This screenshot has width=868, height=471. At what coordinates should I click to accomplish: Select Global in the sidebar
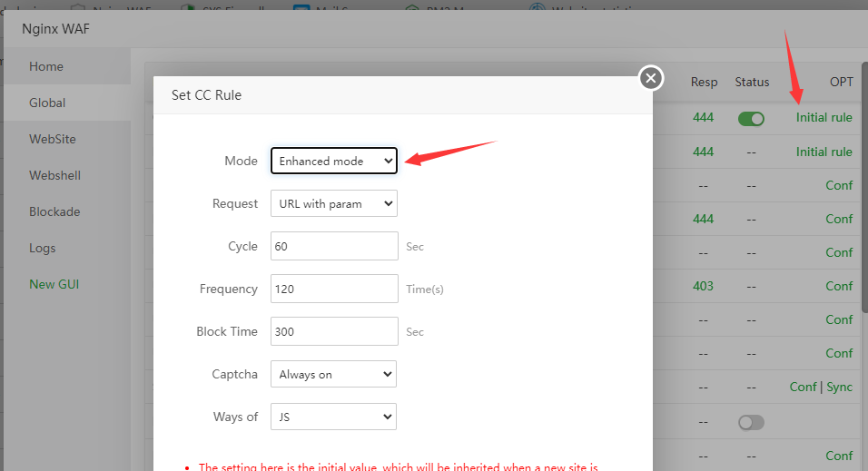47,103
